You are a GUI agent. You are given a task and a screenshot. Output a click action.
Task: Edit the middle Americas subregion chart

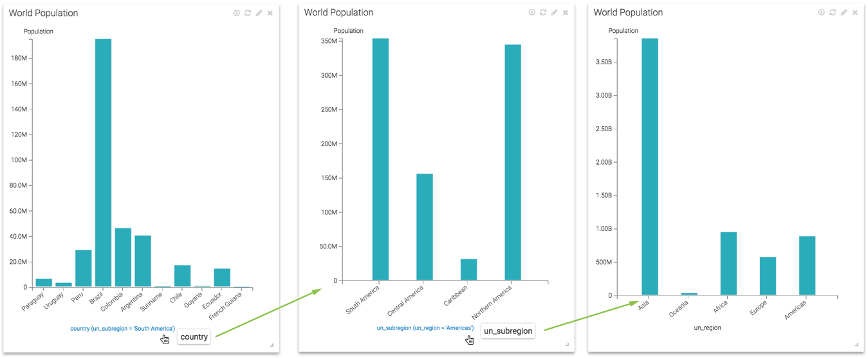[x=554, y=13]
